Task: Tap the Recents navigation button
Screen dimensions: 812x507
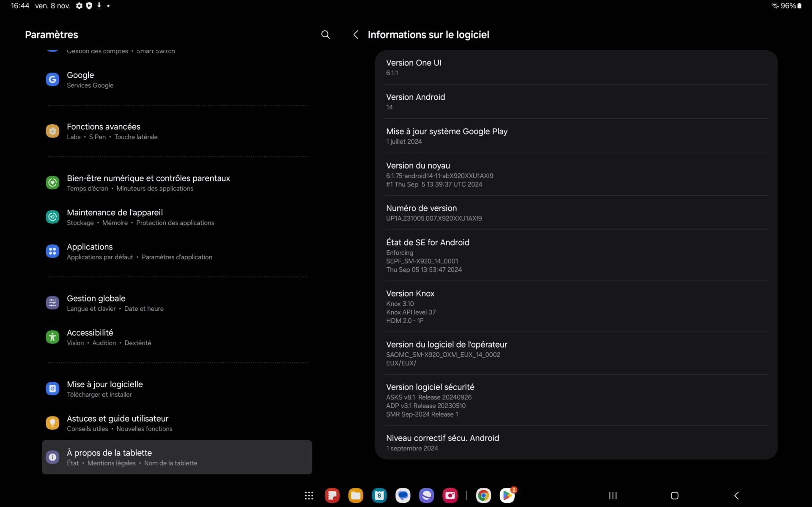Action: coord(613,496)
